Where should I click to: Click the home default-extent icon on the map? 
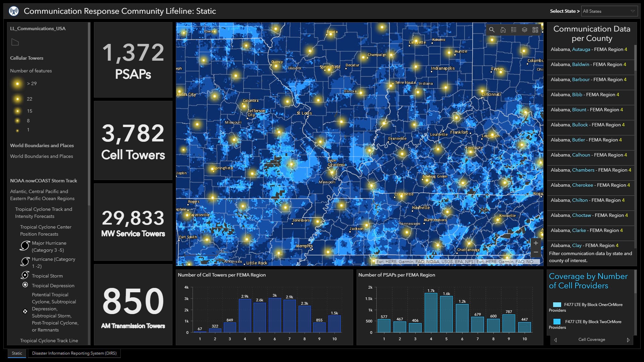503,30
